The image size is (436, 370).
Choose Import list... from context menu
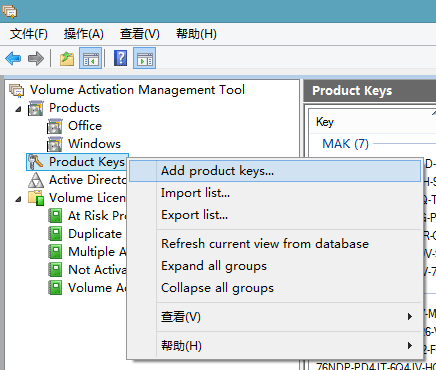pyautogui.click(x=275, y=193)
